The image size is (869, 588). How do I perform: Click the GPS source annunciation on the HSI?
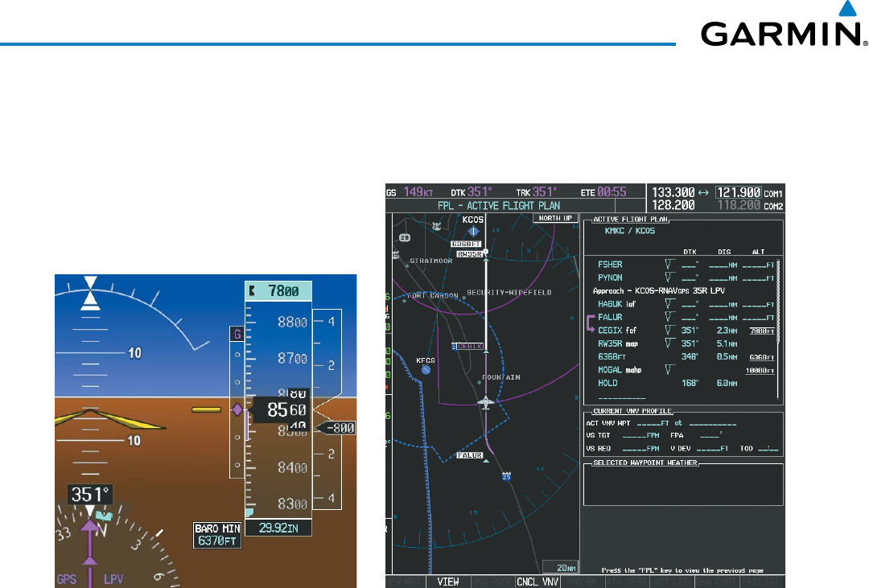(x=67, y=579)
